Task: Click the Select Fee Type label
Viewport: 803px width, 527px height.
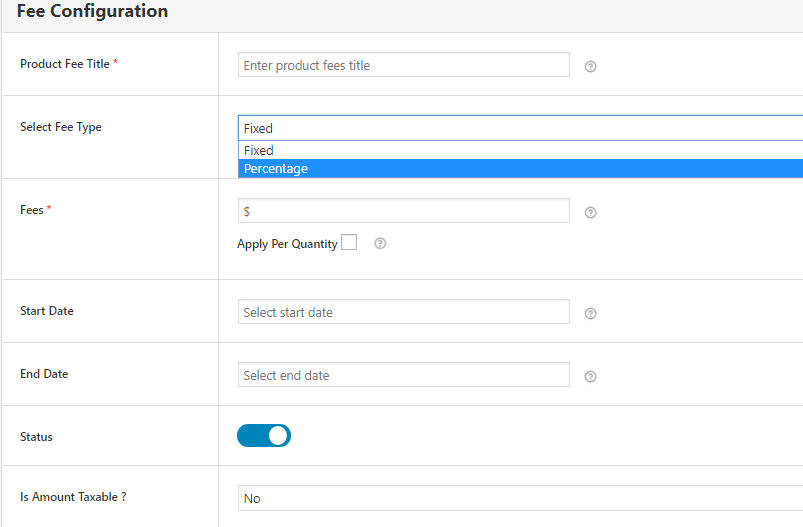Action: click(60, 127)
